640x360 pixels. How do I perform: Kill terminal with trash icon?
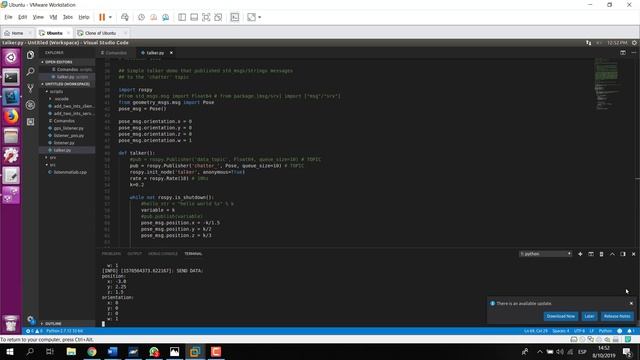coord(601,254)
